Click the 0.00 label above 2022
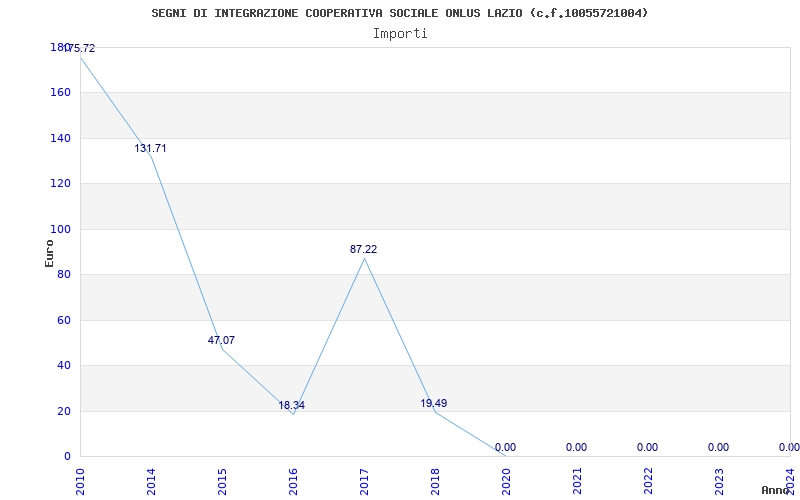Viewport: 800px width, 500px height. (x=647, y=447)
